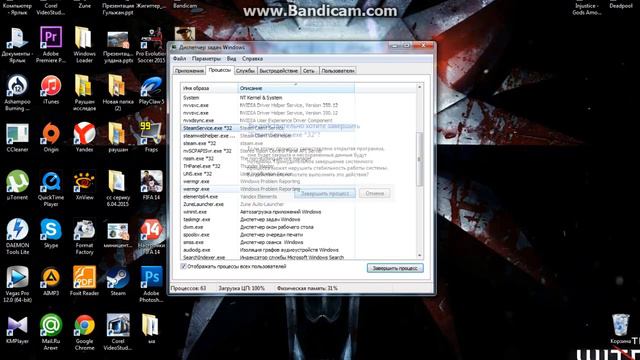Select the Mail.Ru Агент icon
The width and height of the screenshot is (640, 360).
click(51, 332)
